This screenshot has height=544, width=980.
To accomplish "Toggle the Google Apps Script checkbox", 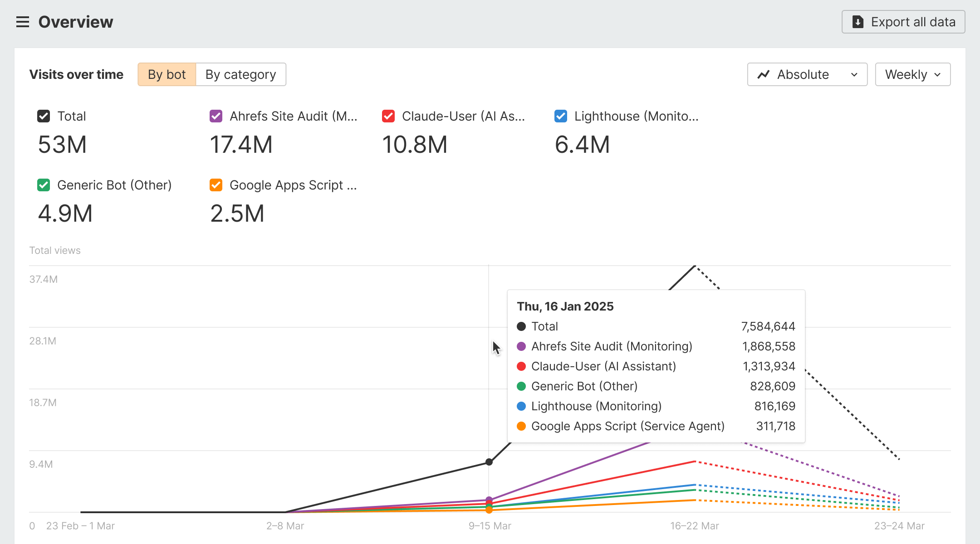I will click(x=216, y=185).
